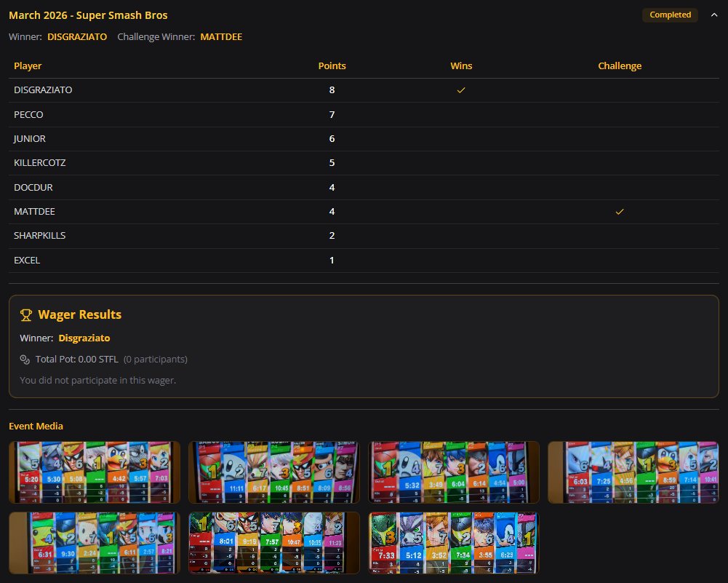The width and height of the screenshot is (728, 583).
Task: Click the wager winner Disgraziato
Action: [84, 338]
